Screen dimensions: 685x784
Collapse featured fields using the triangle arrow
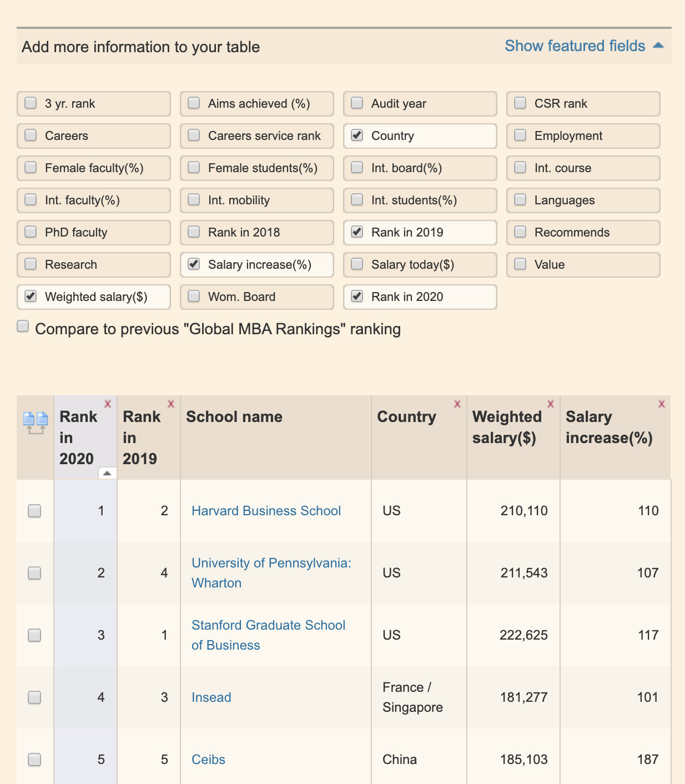tap(658, 46)
